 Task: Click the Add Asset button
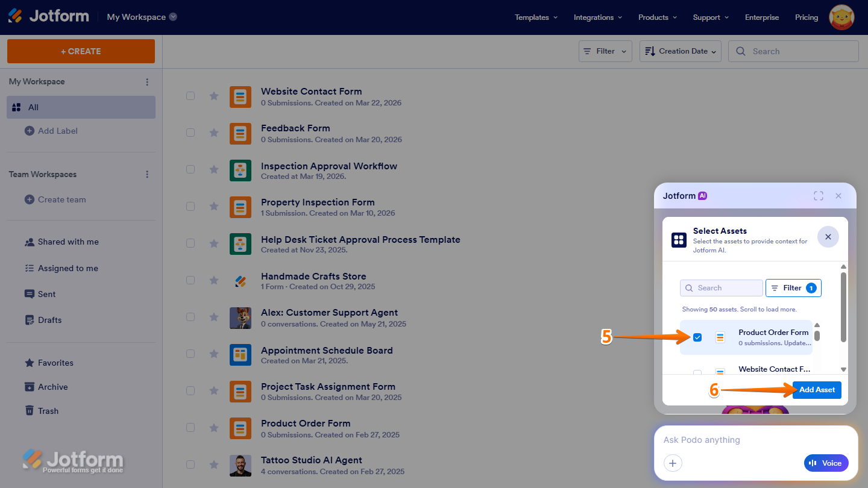point(817,390)
